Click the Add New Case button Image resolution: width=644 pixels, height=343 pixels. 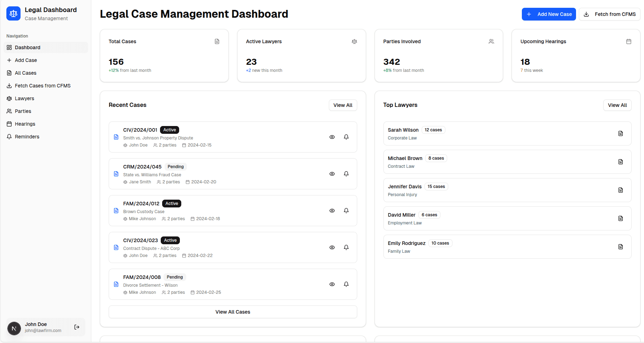(x=548, y=14)
